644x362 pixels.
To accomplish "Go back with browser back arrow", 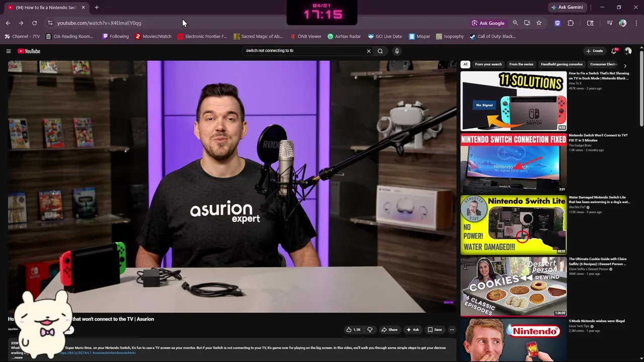I will pyautogui.click(x=8, y=23).
